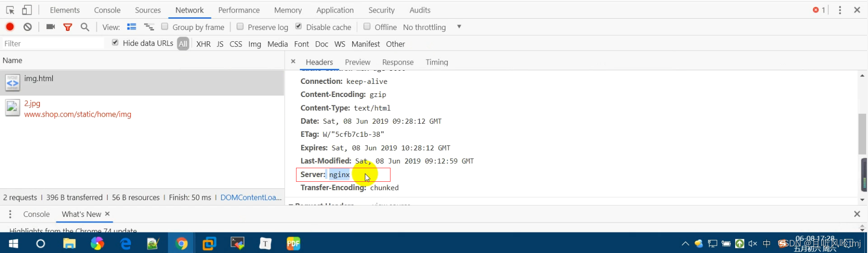Open the Elements panel tab
This screenshot has width=868, height=253.
[65, 10]
